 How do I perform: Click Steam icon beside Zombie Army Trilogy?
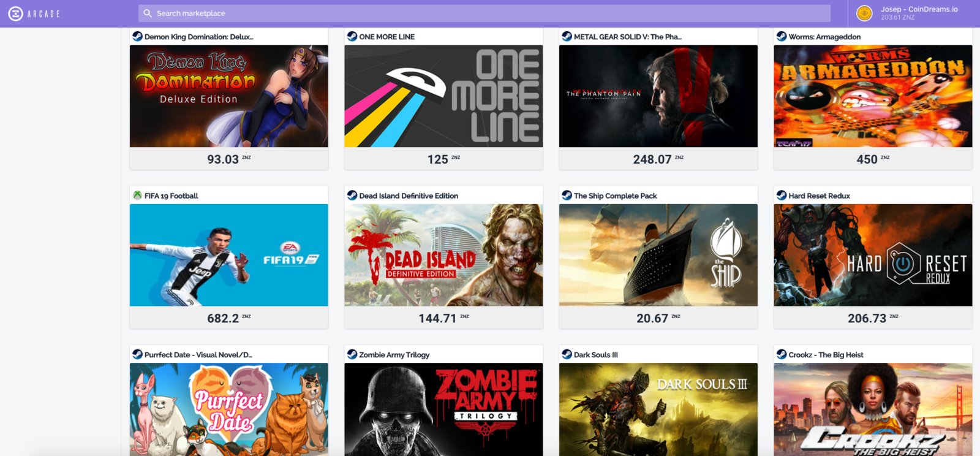pos(352,354)
